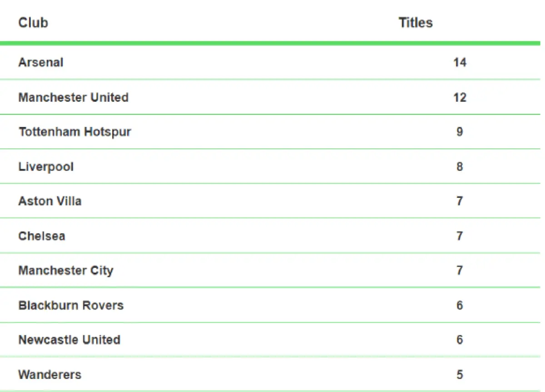
Task: Select the Arsenal club name
Action: [x=41, y=62]
